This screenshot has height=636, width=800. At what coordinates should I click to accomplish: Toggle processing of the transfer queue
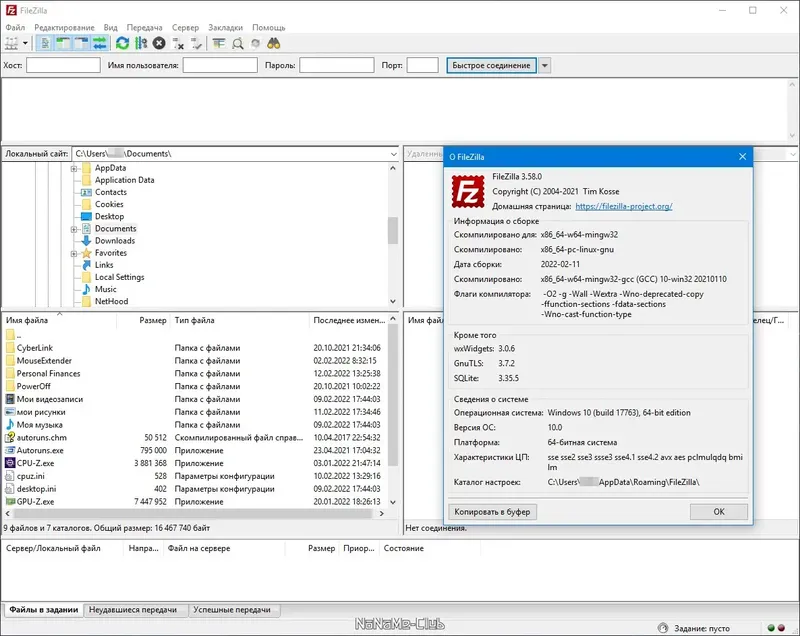[x=141, y=43]
